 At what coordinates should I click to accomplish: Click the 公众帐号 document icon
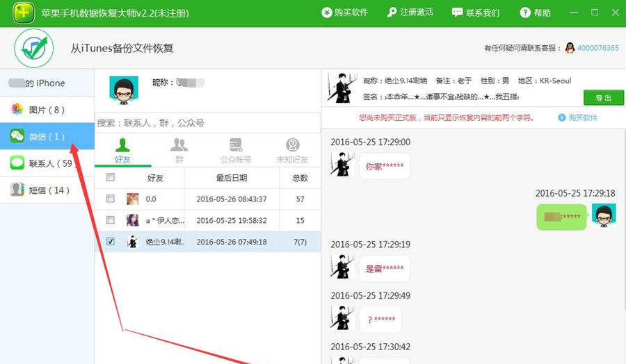point(236,145)
